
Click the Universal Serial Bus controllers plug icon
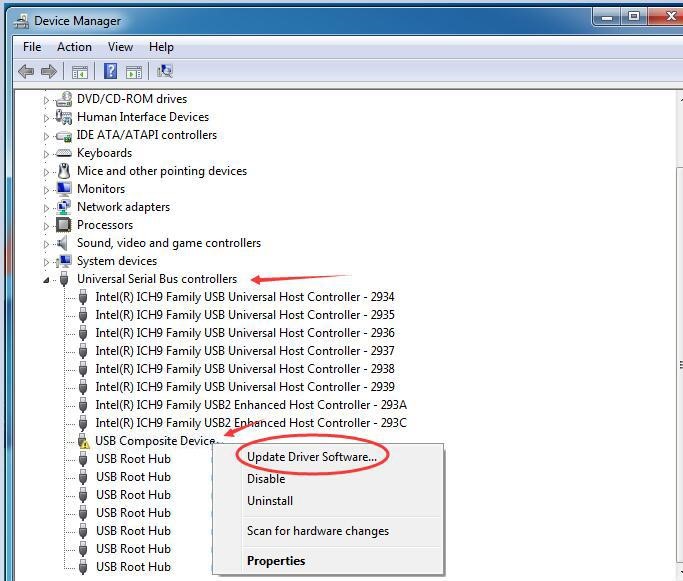tap(64, 279)
